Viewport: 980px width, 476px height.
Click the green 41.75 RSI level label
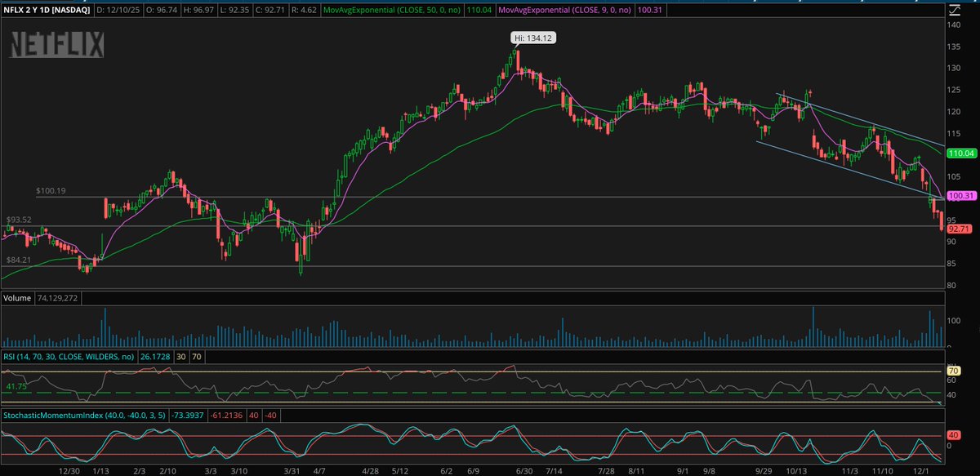(x=15, y=386)
